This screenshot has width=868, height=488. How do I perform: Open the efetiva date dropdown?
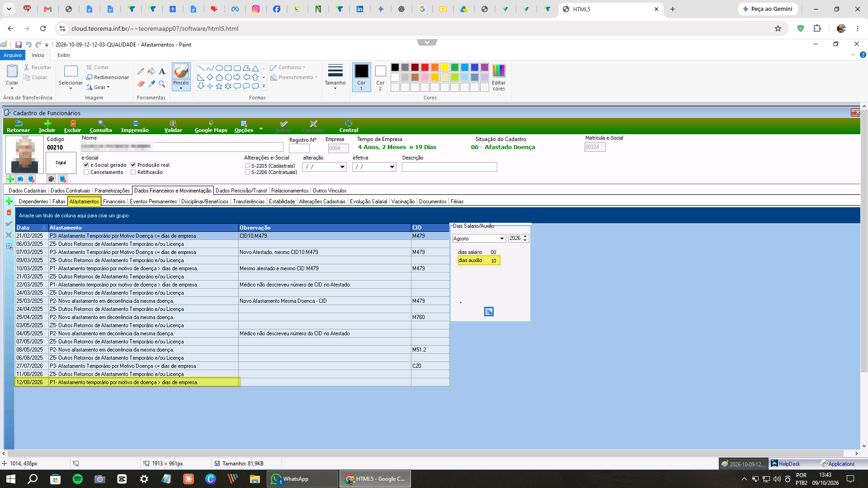[x=392, y=167]
